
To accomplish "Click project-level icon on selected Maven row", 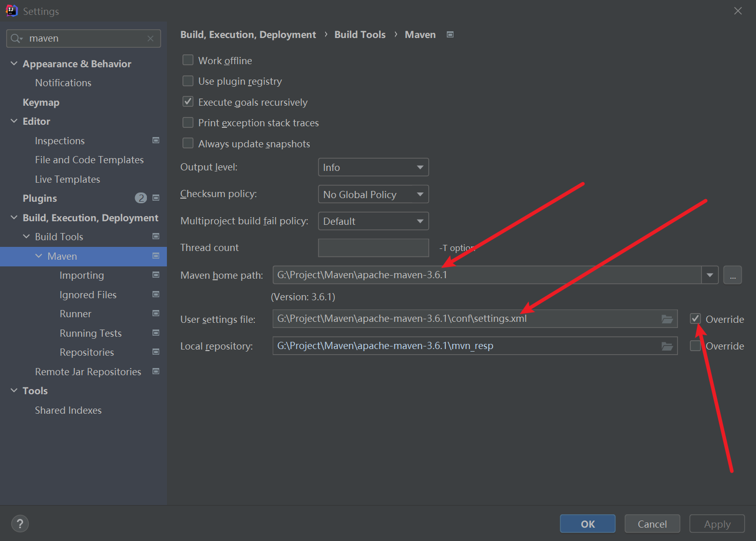I will tap(156, 256).
